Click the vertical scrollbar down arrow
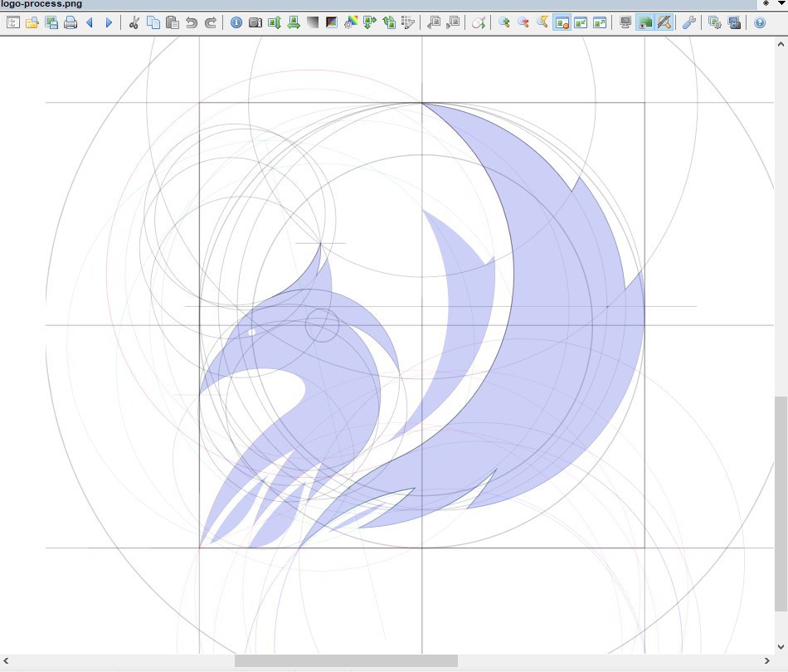 tap(781, 647)
